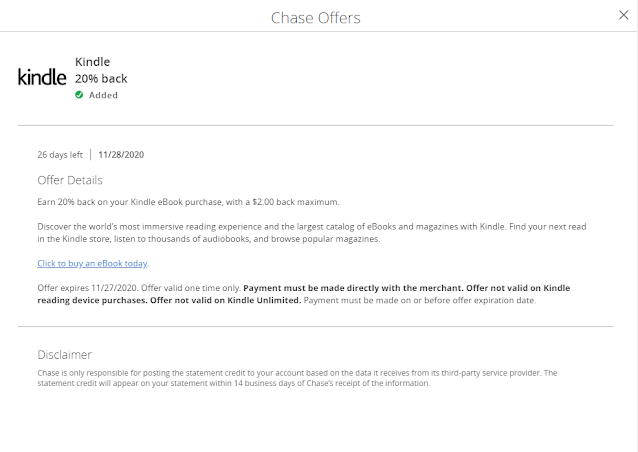Click the Disclaimer heading
This screenshot has height=452, width=638.
(x=64, y=354)
